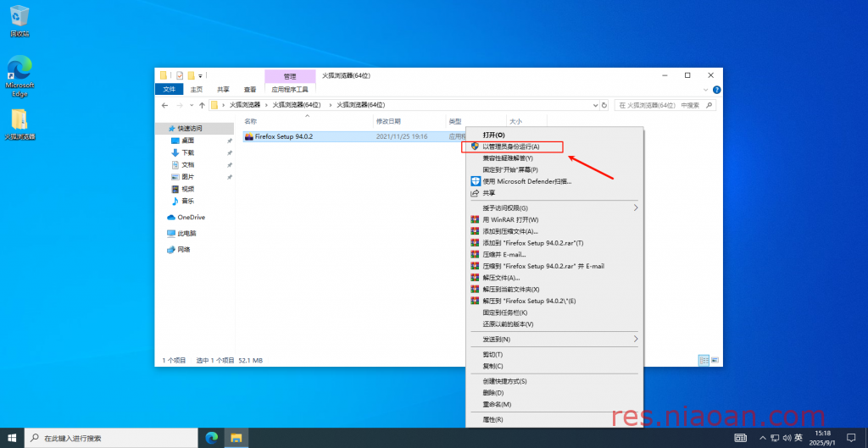The width and height of the screenshot is (868, 448).
Task: Open the 应用程序工具 ribbon tab
Action: (290, 89)
